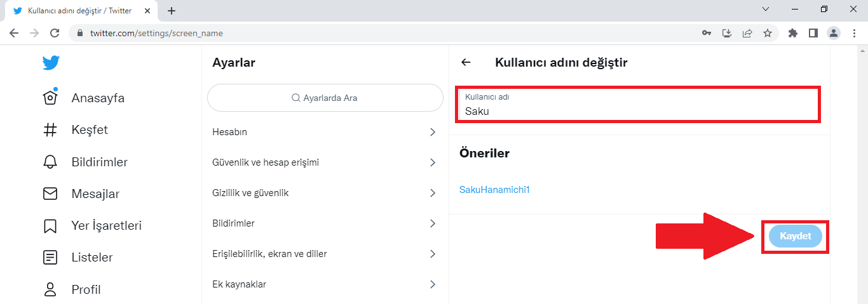The height and width of the screenshot is (304, 868).
Task: Open Keşfet in the sidebar
Action: [90, 130]
